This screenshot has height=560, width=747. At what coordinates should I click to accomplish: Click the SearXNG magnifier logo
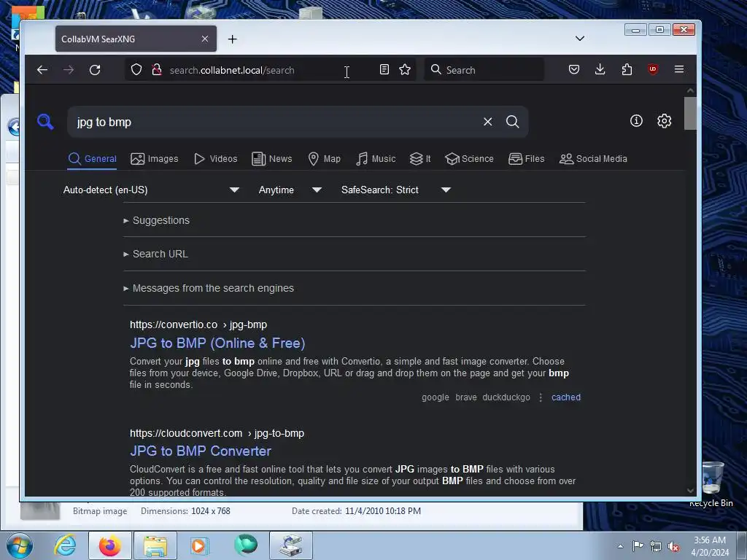click(x=45, y=122)
